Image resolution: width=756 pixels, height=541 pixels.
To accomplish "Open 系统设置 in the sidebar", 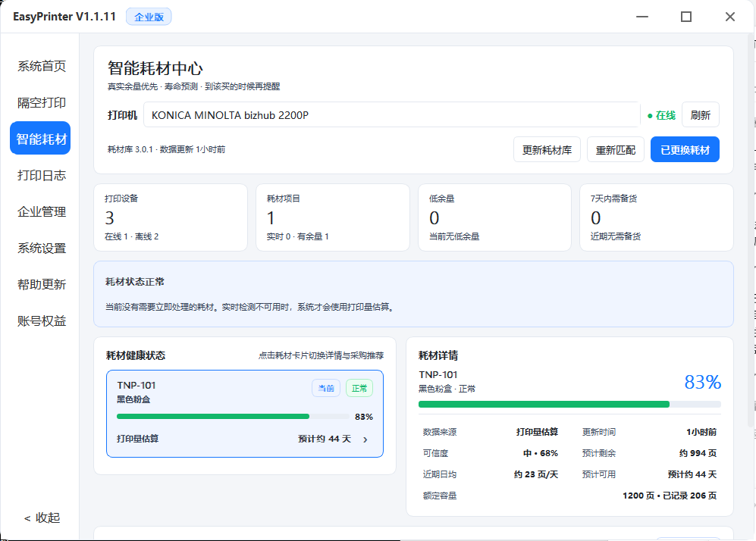I will click(x=41, y=248).
